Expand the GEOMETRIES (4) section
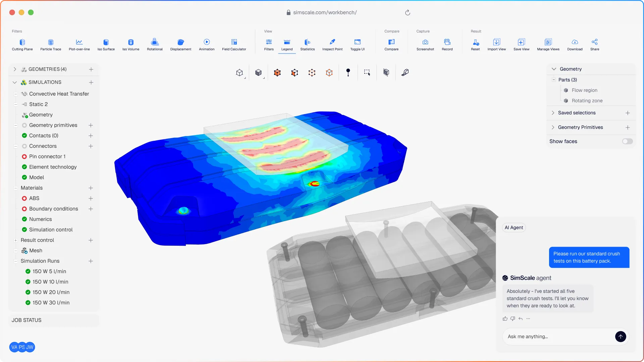This screenshot has height=362, width=644. [15, 69]
